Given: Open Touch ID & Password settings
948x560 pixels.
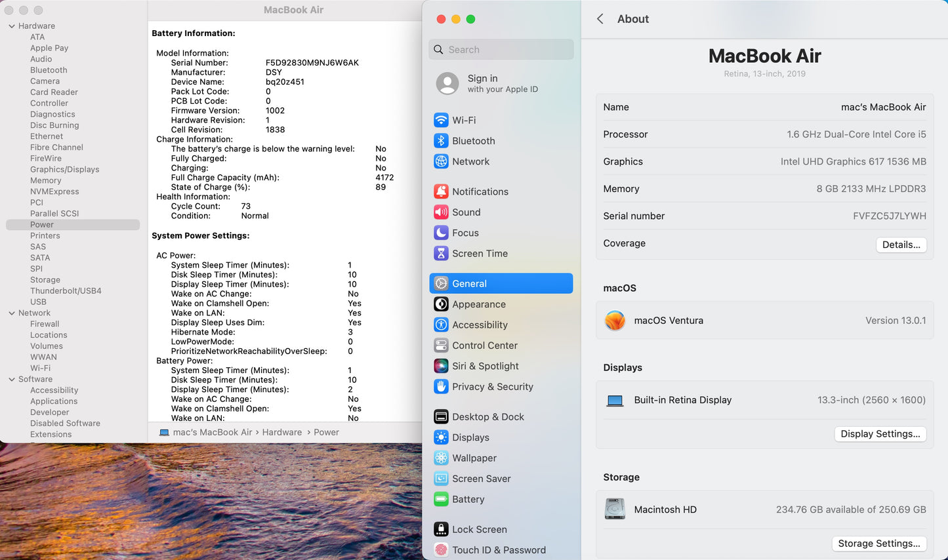Looking at the screenshot, I should click(499, 550).
